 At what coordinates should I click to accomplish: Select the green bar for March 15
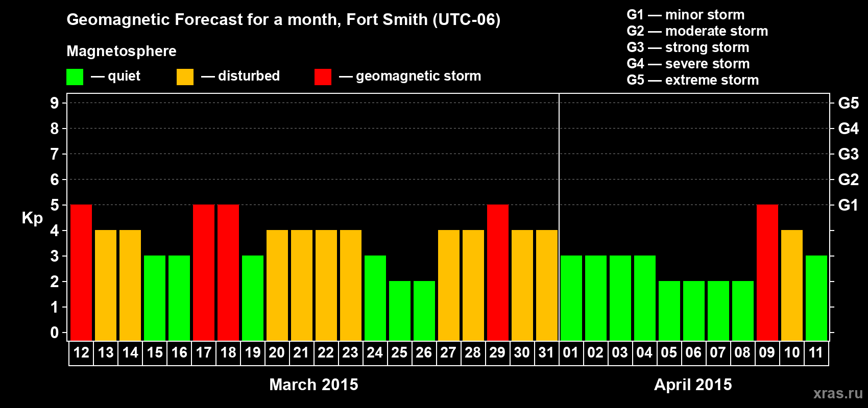155,298
